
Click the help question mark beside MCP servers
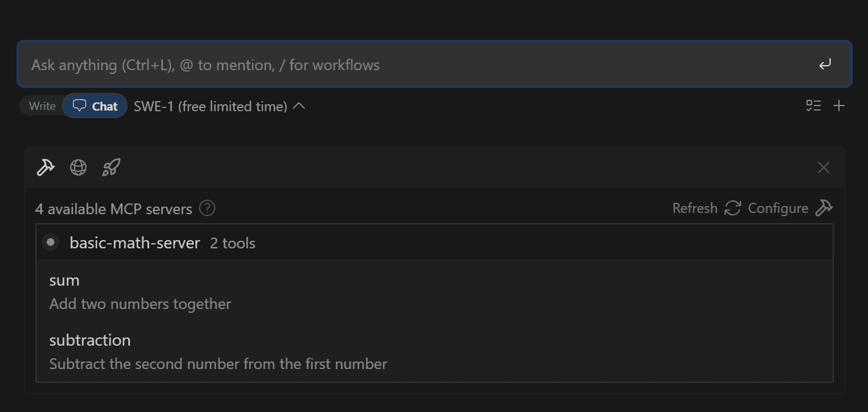207,208
